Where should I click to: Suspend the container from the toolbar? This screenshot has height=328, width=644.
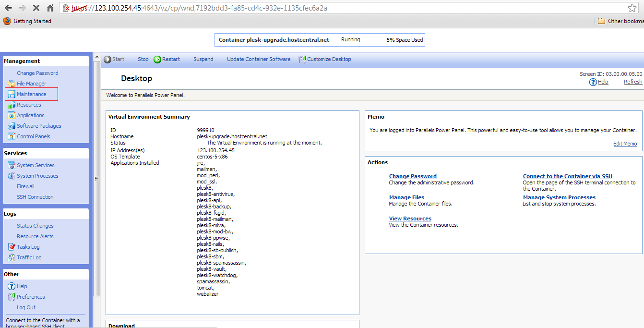203,60
